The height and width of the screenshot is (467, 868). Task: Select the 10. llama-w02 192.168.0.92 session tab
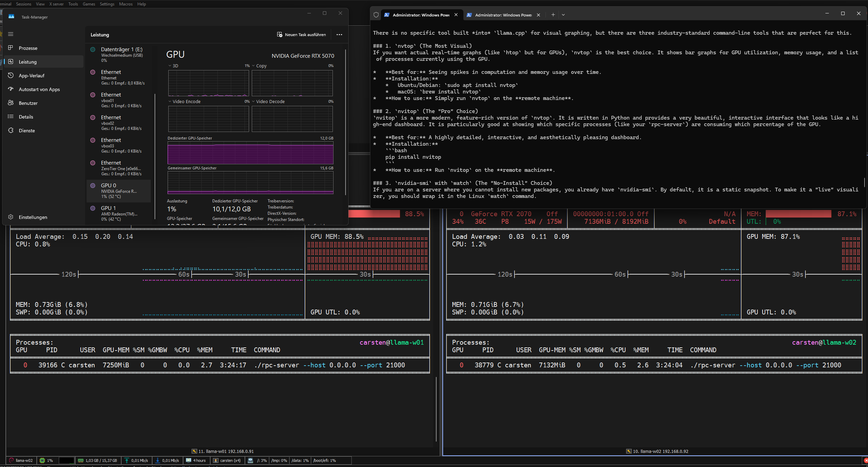click(657, 451)
